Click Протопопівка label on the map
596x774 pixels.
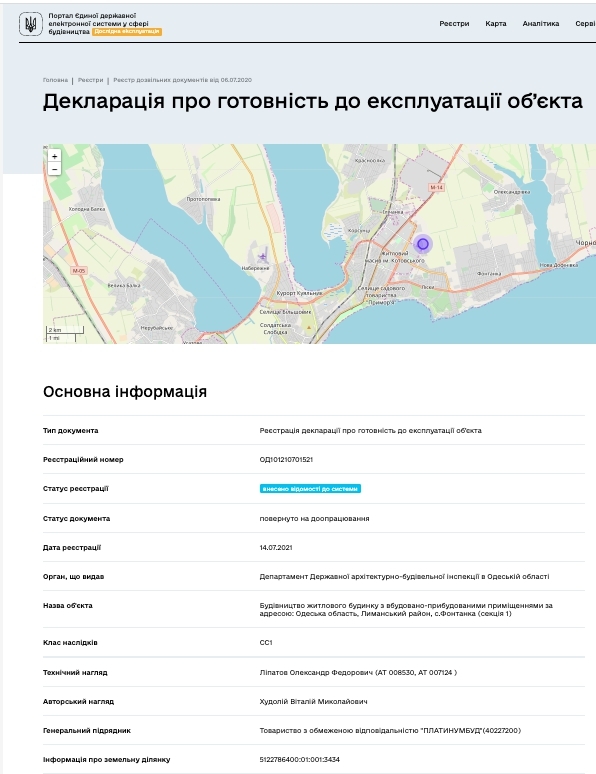(x=203, y=199)
